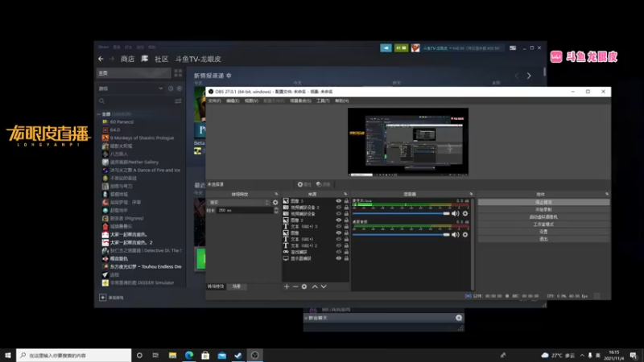This screenshot has width=644, height=362.
Task: Mute the first audio mixer channel
Action: [456, 213]
